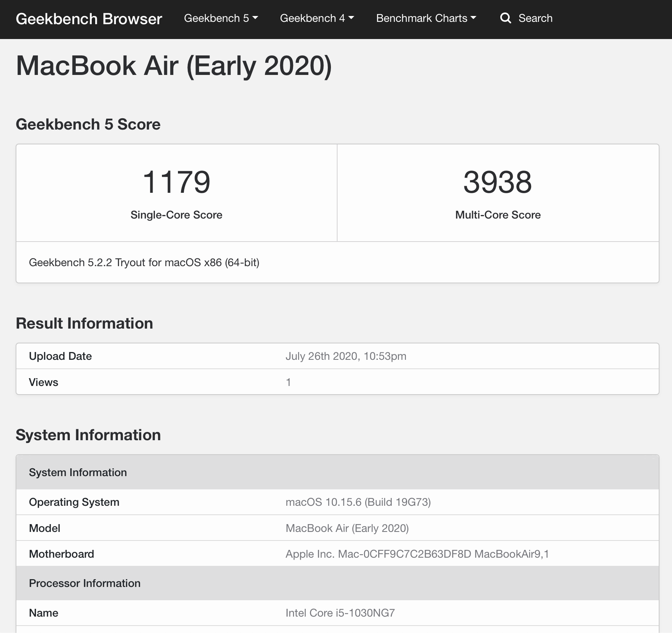The width and height of the screenshot is (672, 633).
Task: Select the single-core score 1179
Action: tap(176, 182)
